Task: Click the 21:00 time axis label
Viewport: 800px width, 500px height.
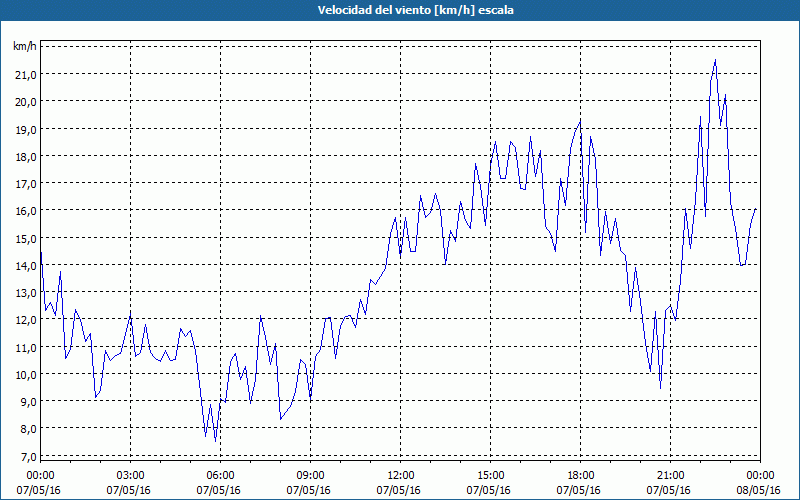Action: point(670,476)
